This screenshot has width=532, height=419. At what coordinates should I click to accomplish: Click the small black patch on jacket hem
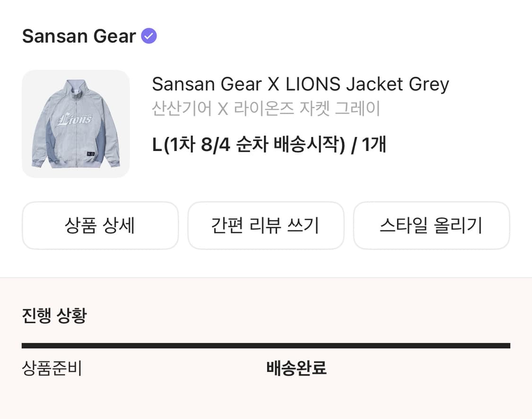click(x=91, y=154)
